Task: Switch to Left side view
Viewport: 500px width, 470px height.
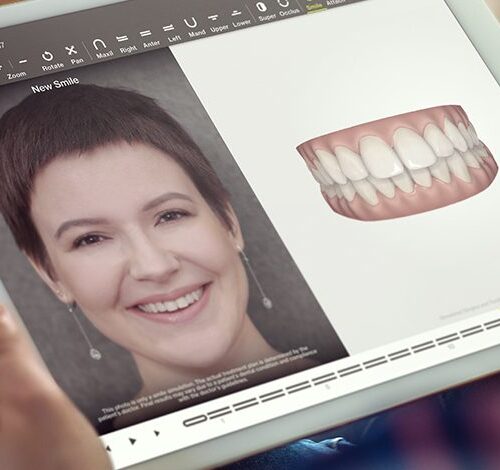Action: coord(171,33)
